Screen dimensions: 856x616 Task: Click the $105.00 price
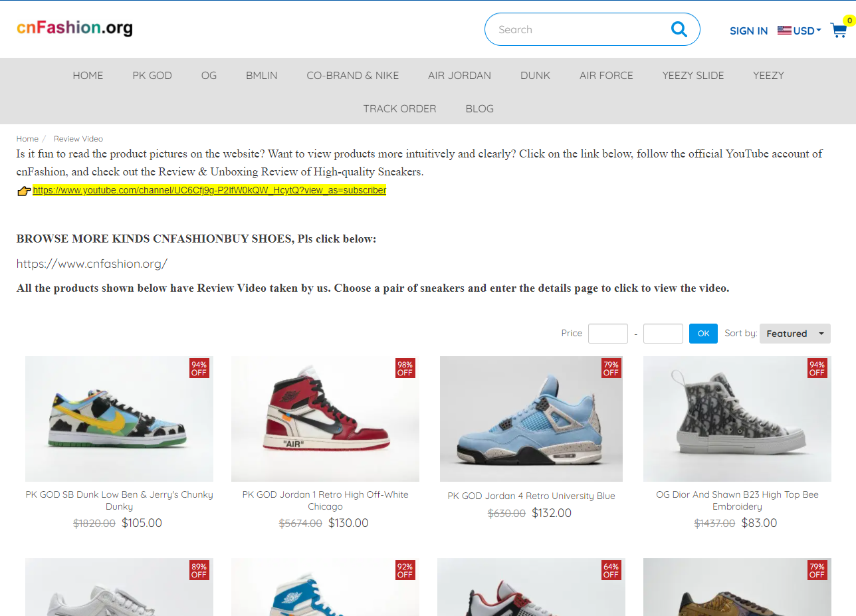click(142, 523)
